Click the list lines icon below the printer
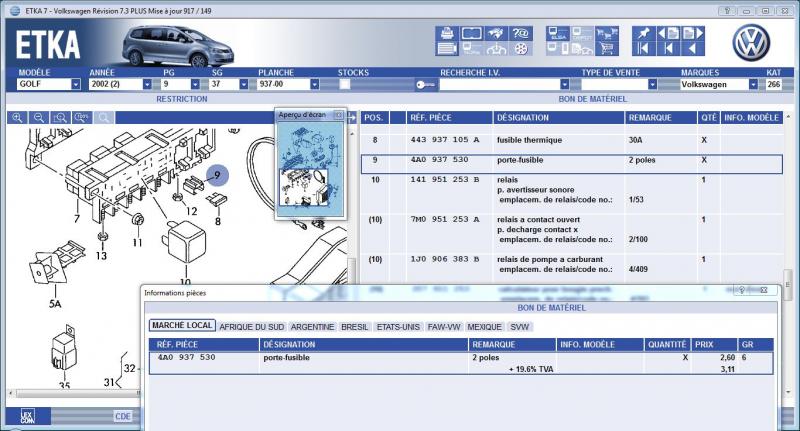 tap(447, 48)
